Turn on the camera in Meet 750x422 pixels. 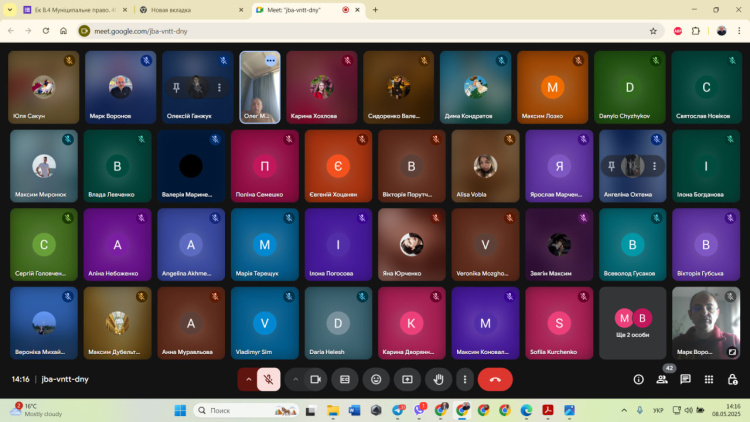315,379
